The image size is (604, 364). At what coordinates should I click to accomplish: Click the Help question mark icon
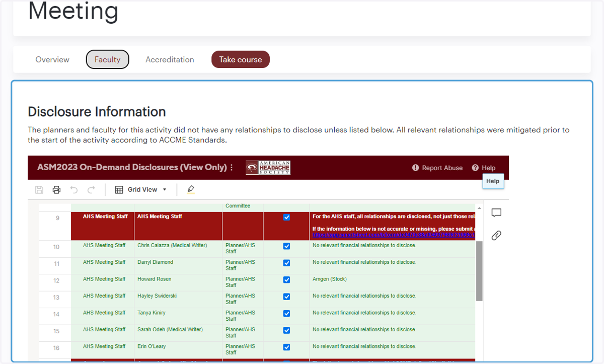click(475, 168)
